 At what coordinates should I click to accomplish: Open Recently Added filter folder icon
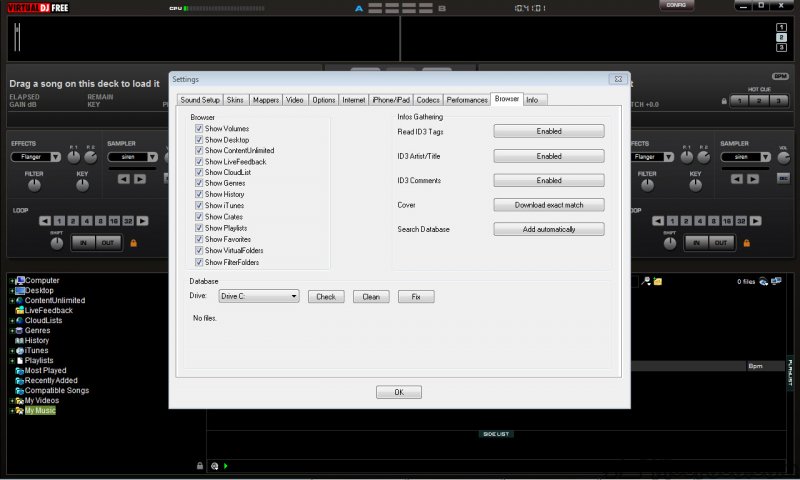coord(20,381)
